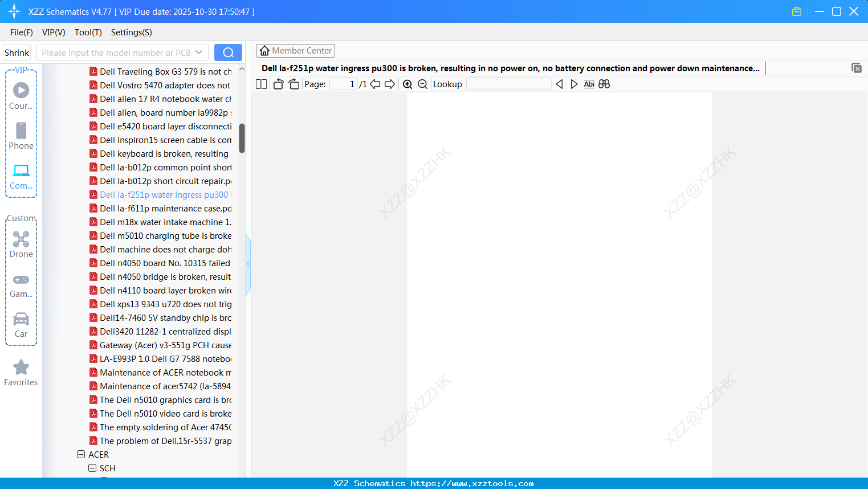The height and width of the screenshot is (489, 868).
Task: Collapse the ACER tree node
Action: coord(81,455)
